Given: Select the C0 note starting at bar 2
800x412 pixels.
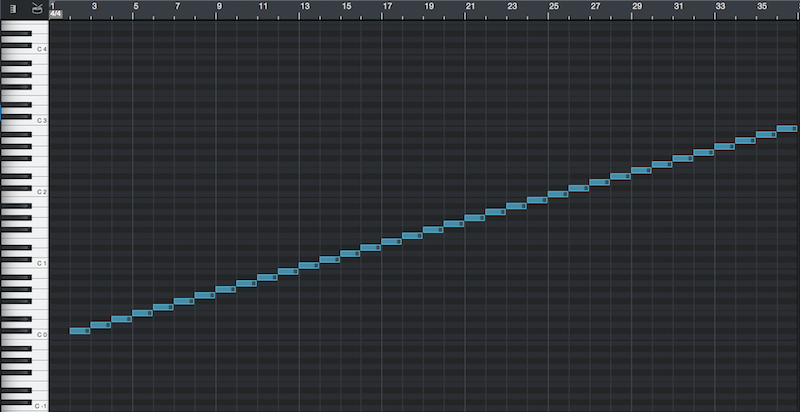Looking at the screenshot, I should pos(80,331).
